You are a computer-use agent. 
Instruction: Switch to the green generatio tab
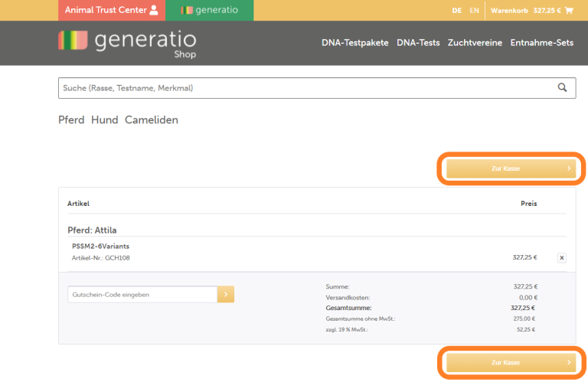[x=209, y=10]
